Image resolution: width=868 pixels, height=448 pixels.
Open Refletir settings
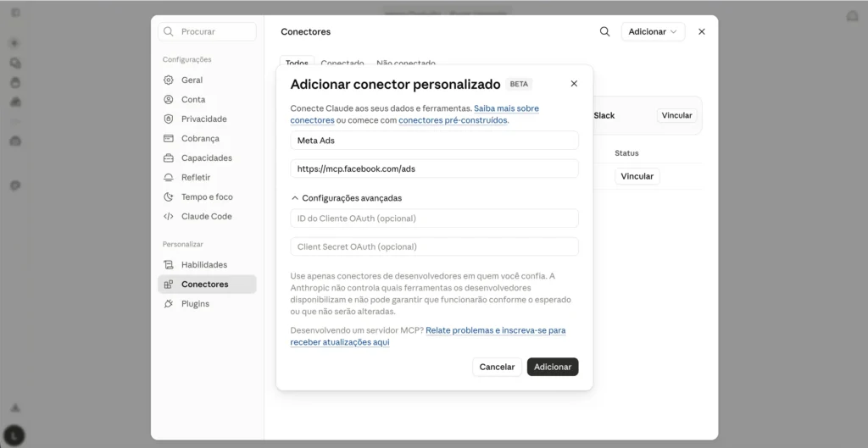click(207, 178)
